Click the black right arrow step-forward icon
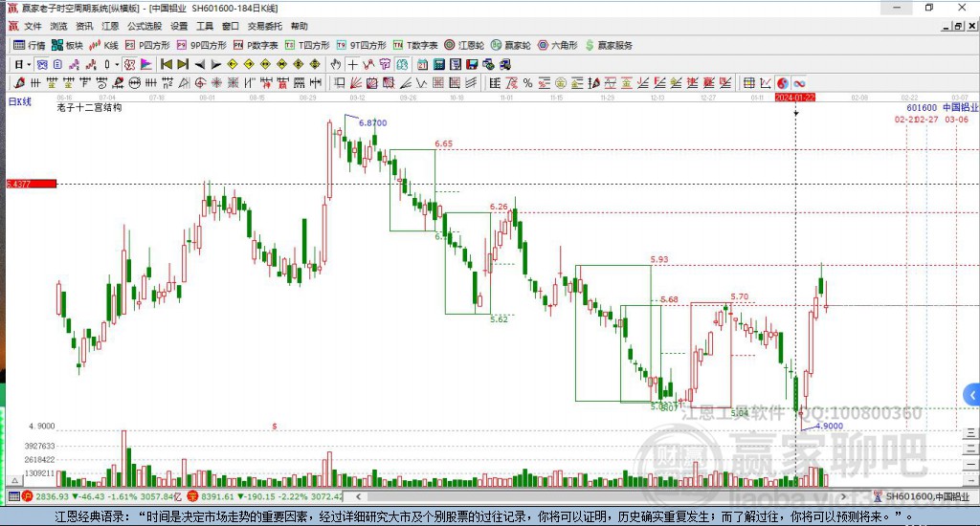 tap(215, 64)
